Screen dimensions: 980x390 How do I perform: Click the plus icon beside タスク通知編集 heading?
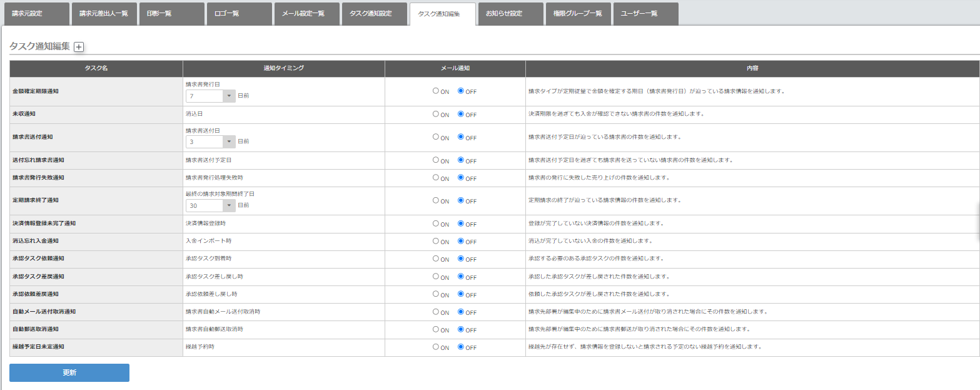point(79,46)
